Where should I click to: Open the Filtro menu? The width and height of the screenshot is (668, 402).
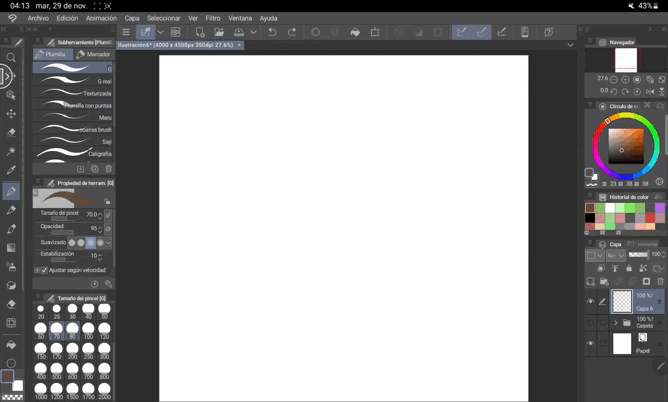point(213,18)
